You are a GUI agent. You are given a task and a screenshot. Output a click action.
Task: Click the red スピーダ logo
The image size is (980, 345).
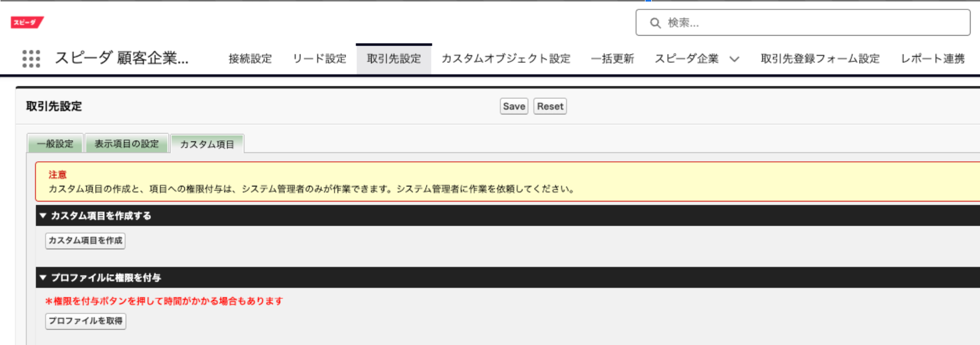coord(27,22)
